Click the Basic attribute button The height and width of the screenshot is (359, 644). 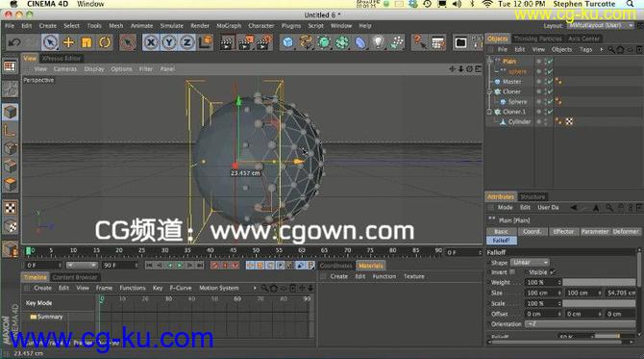tap(501, 232)
